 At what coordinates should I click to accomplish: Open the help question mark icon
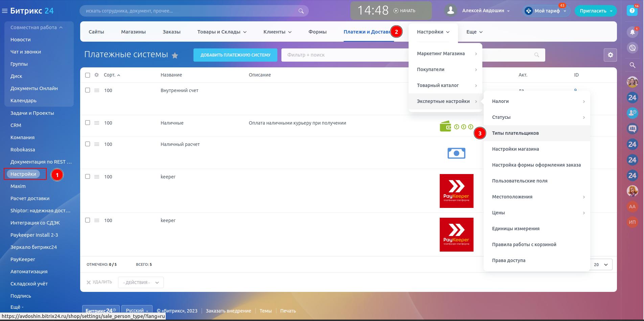[631, 10]
